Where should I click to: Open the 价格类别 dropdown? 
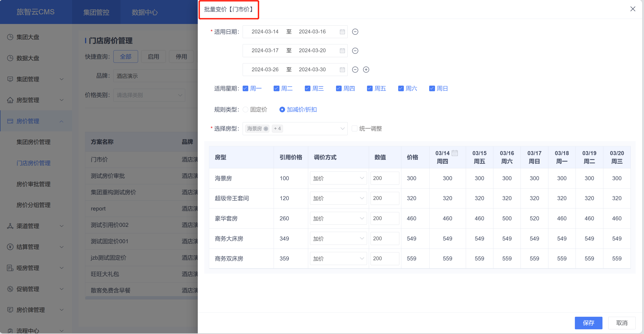pyautogui.click(x=149, y=95)
